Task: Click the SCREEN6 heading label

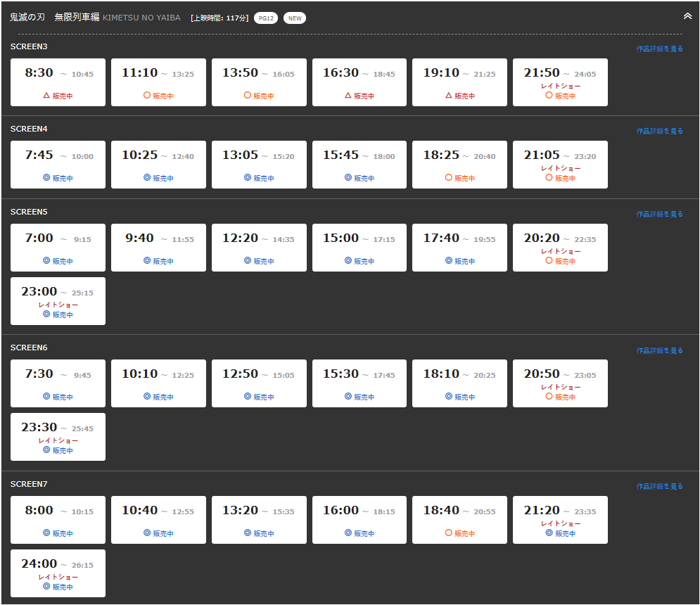Action: click(29, 348)
